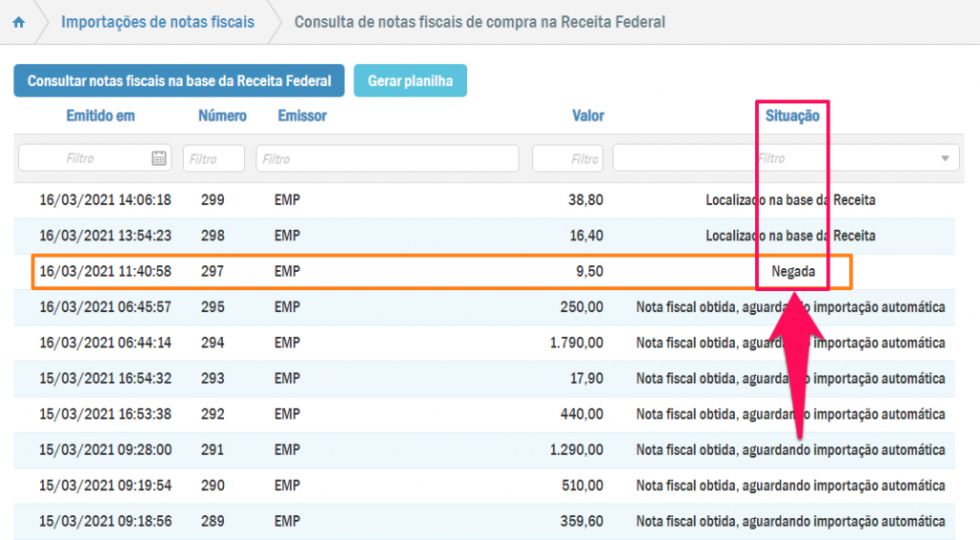Viewport: 980px width, 540px height.
Task: Focus the Valor filter field
Action: point(568,159)
